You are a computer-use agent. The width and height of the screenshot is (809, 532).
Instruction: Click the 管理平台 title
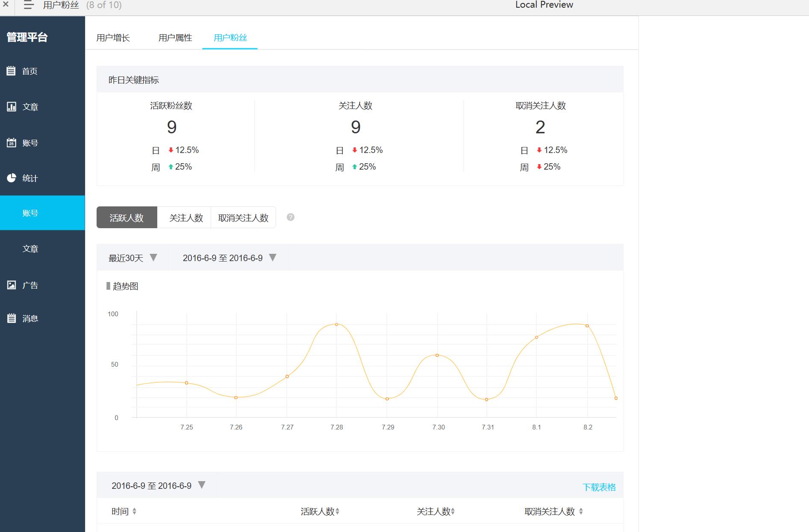[x=27, y=37]
